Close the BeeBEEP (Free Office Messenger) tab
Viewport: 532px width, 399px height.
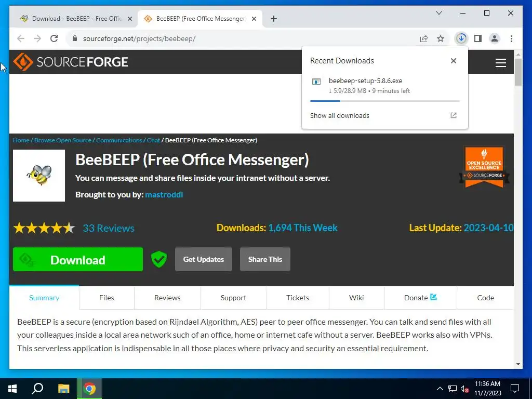254,19
